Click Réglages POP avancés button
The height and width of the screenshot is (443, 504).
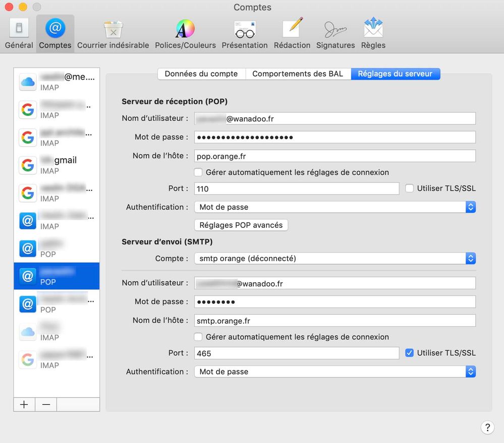pos(241,225)
